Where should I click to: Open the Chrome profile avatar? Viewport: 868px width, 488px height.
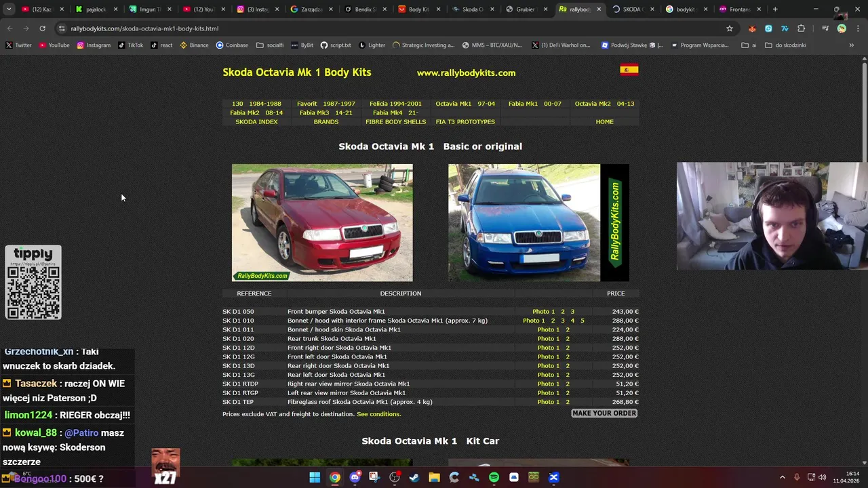(842, 28)
